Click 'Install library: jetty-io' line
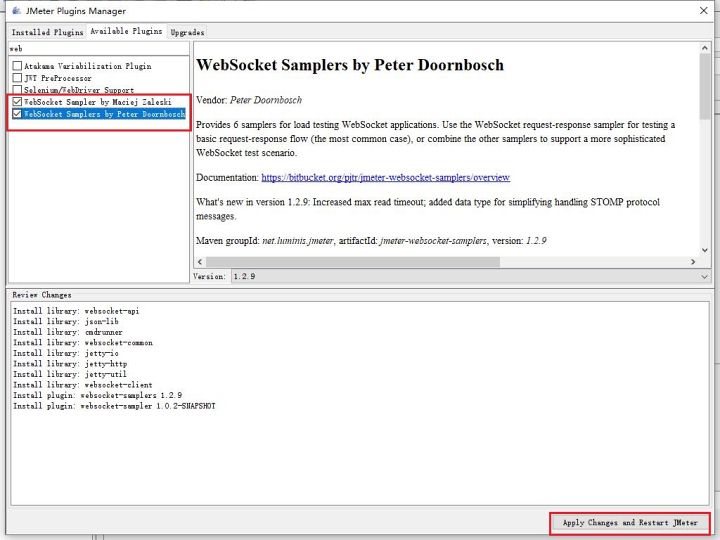Screen dimensions: 720x540 pyautogui.click(x=66, y=353)
